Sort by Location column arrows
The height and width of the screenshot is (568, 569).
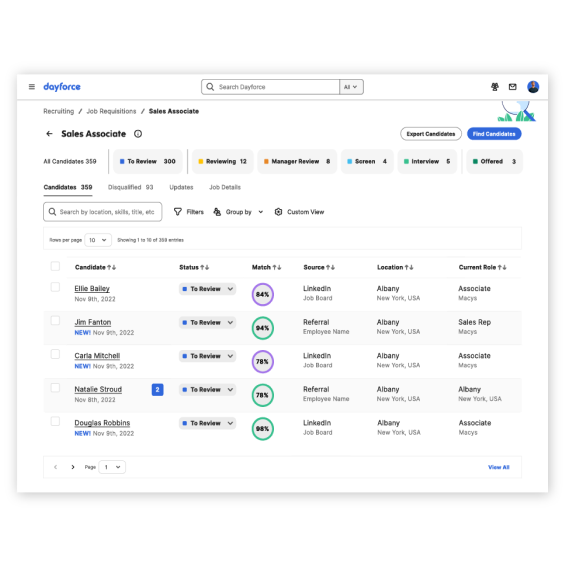409,267
